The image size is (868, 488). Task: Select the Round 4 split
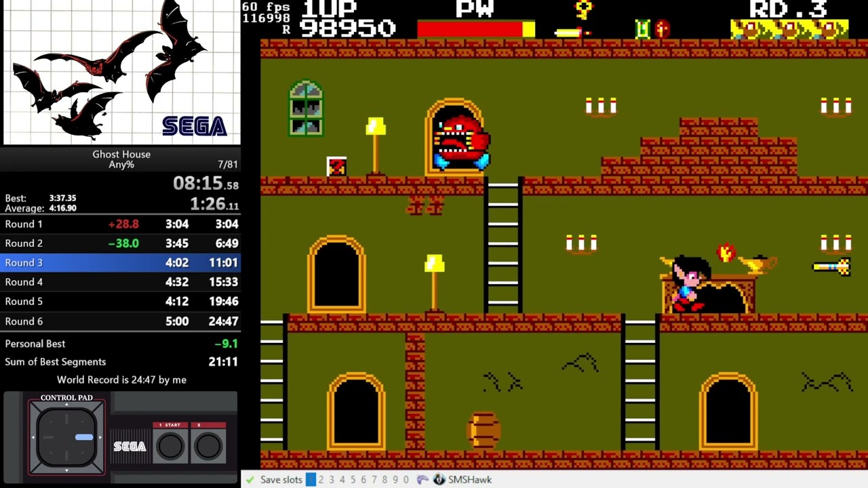click(x=121, y=282)
